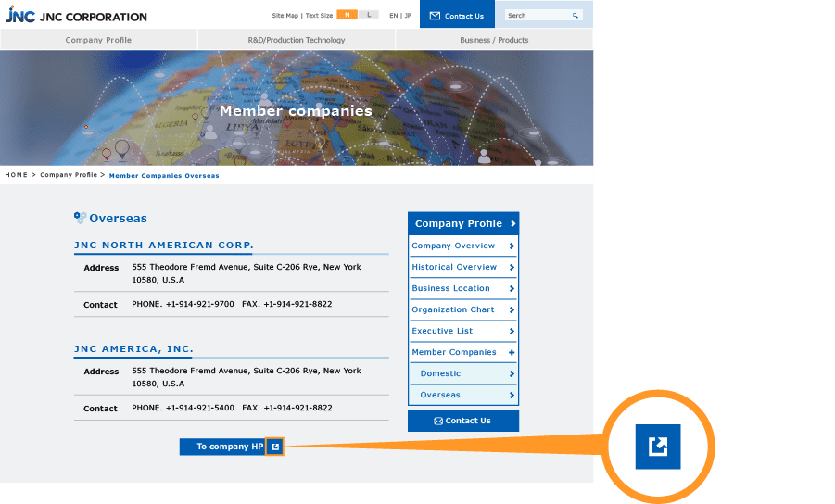
Task: Click Company Profile in the breadcrumb
Action: click(x=69, y=175)
